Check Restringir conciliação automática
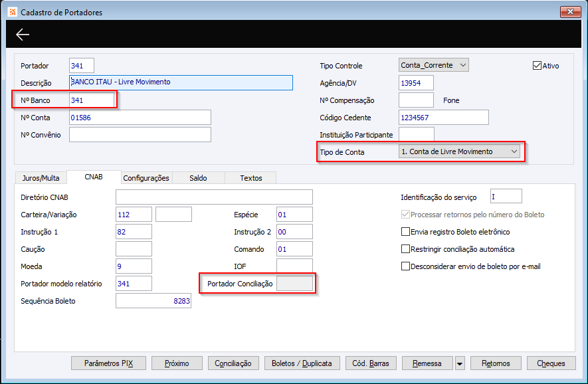This screenshot has width=588, height=384. (405, 249)
